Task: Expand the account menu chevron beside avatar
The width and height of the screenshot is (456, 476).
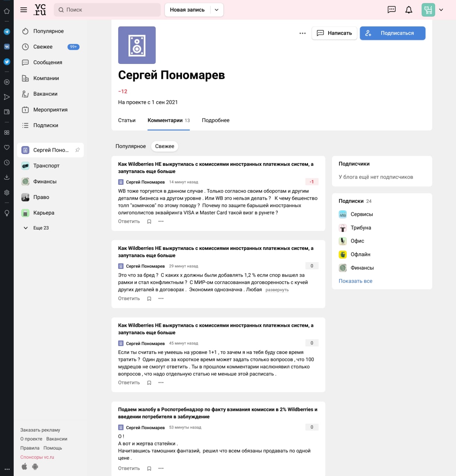Action: 441,10
